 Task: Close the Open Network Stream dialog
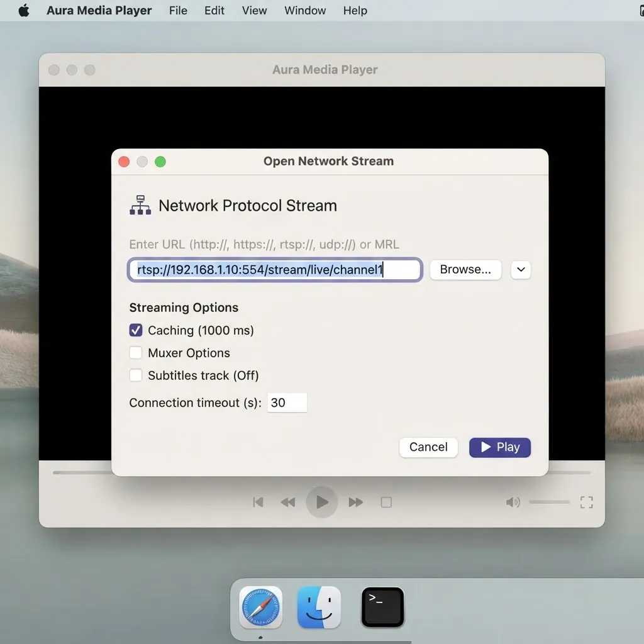coord(124,162)
